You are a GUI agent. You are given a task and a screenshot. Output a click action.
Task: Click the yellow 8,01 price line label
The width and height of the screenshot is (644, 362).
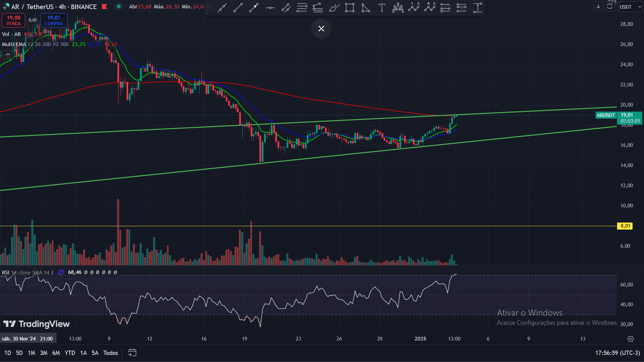(625, 226)
